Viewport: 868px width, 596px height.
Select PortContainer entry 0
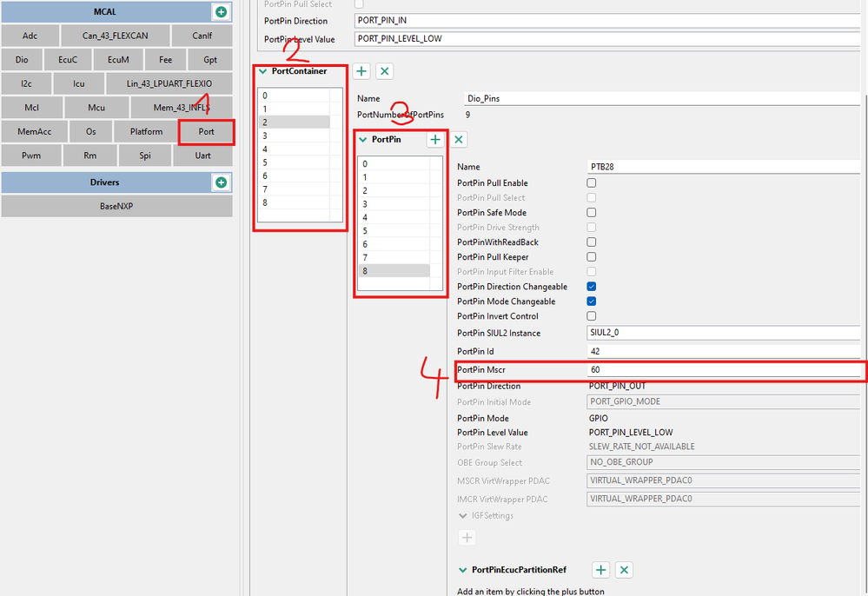pyautogui.click(x=294, y=96)
